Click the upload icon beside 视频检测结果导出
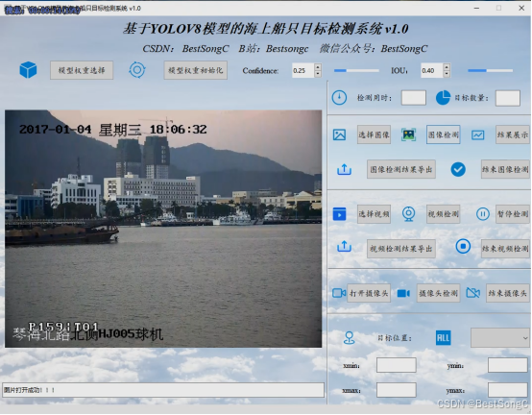 pos(344,246)
